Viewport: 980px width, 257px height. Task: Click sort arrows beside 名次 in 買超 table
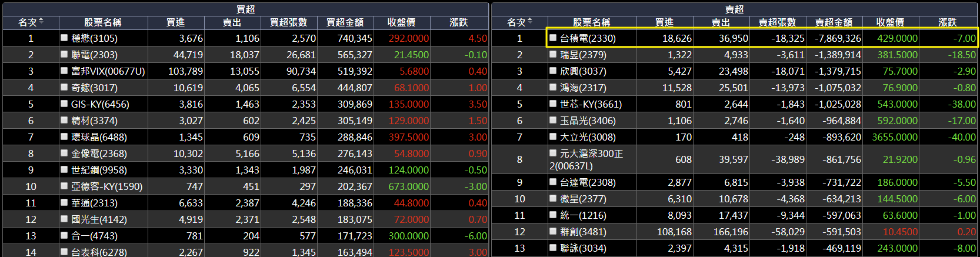[x=41, y=22]
